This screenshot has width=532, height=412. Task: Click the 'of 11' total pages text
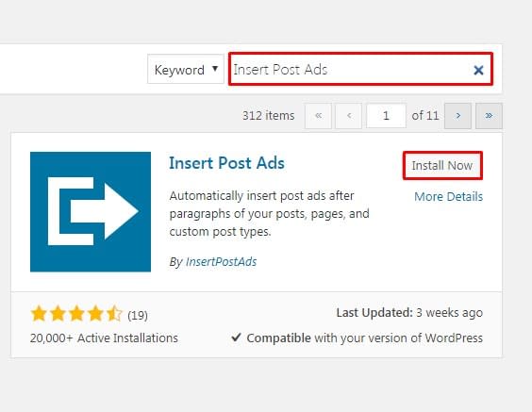tap(425, 116)
